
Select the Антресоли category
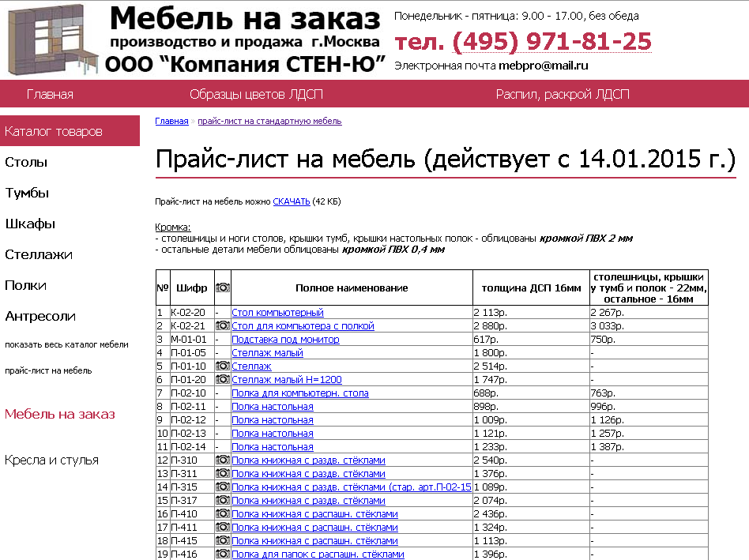click(40, 316)
